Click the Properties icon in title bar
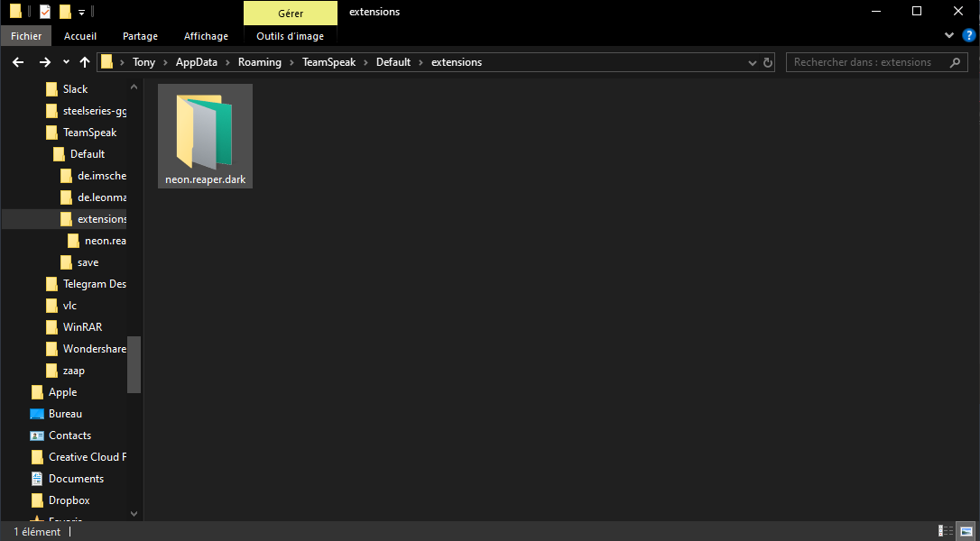Screen dimensions: 980x541 45,12
